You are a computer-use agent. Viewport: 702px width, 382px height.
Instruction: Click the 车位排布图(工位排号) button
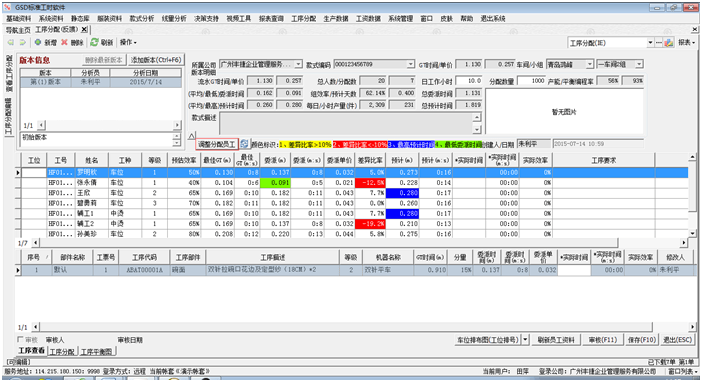point(488,339)
